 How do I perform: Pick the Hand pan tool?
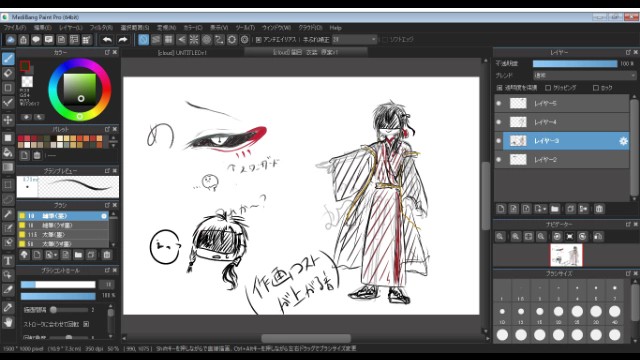(x=8, y=323)
